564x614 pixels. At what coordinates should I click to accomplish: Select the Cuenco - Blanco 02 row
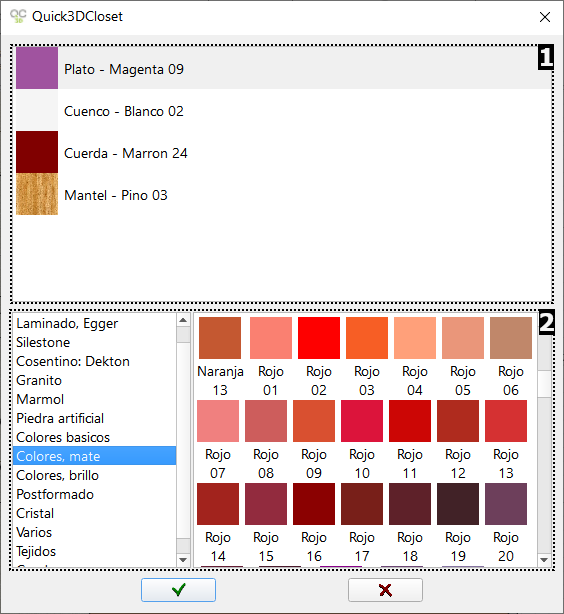pyautogui.click(x=283, y=111)
